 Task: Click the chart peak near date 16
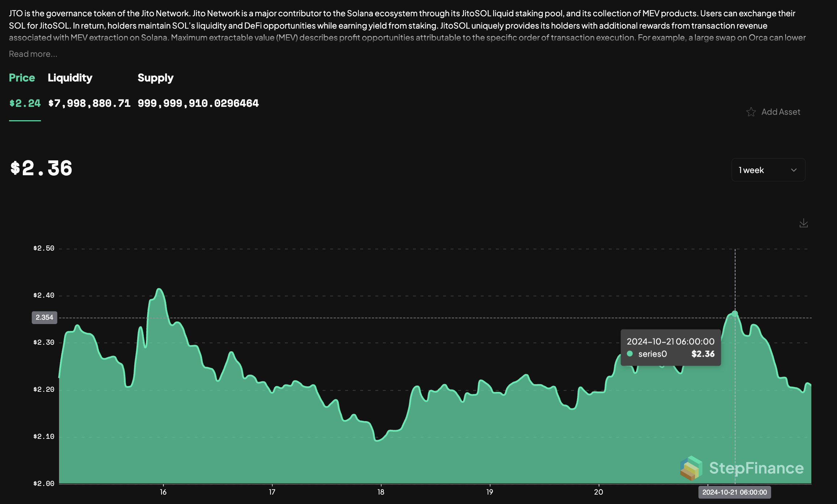[159, 289]
